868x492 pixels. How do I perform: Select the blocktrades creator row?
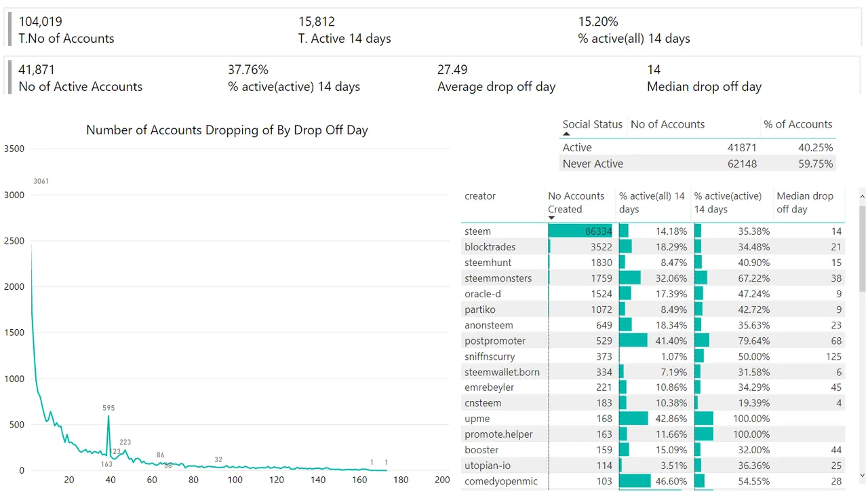coord(653,247)
